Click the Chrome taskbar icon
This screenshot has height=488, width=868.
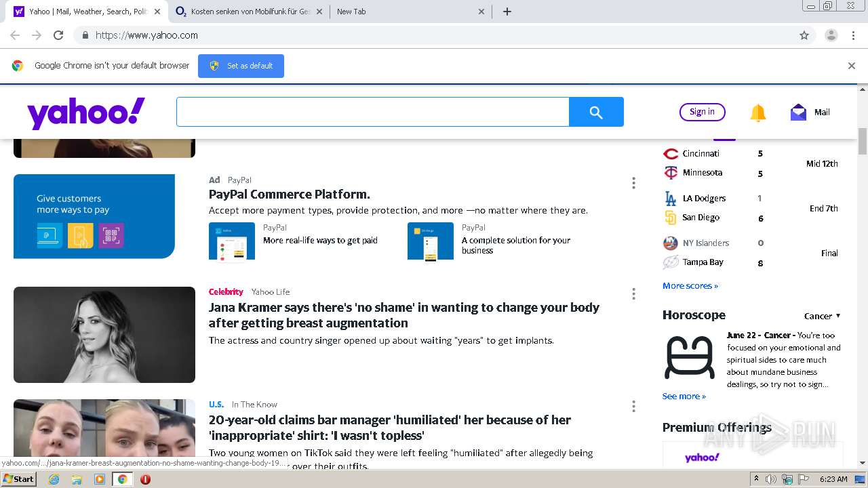tap(122, 479)
